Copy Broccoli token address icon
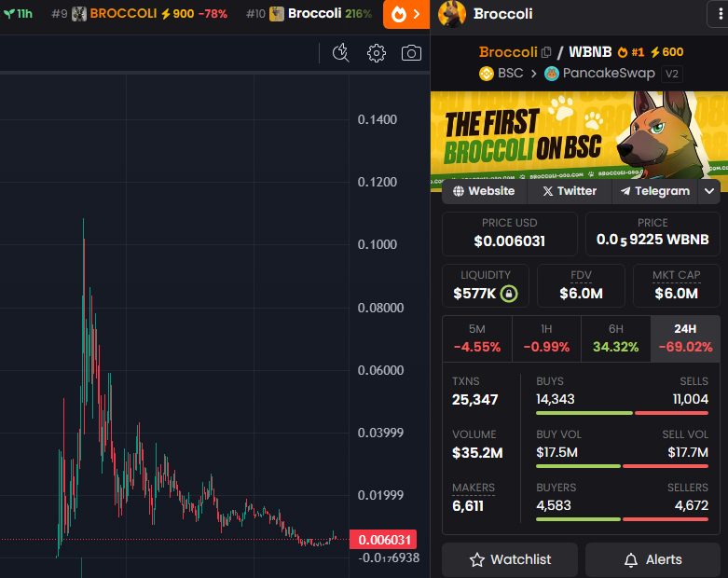Screen dimensions: 728x578 [x=546, y=52]
